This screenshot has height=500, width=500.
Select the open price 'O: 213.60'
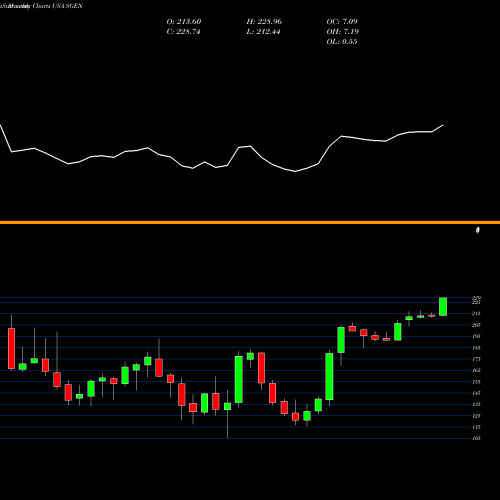pyautogui.click(x=184, y=21)
